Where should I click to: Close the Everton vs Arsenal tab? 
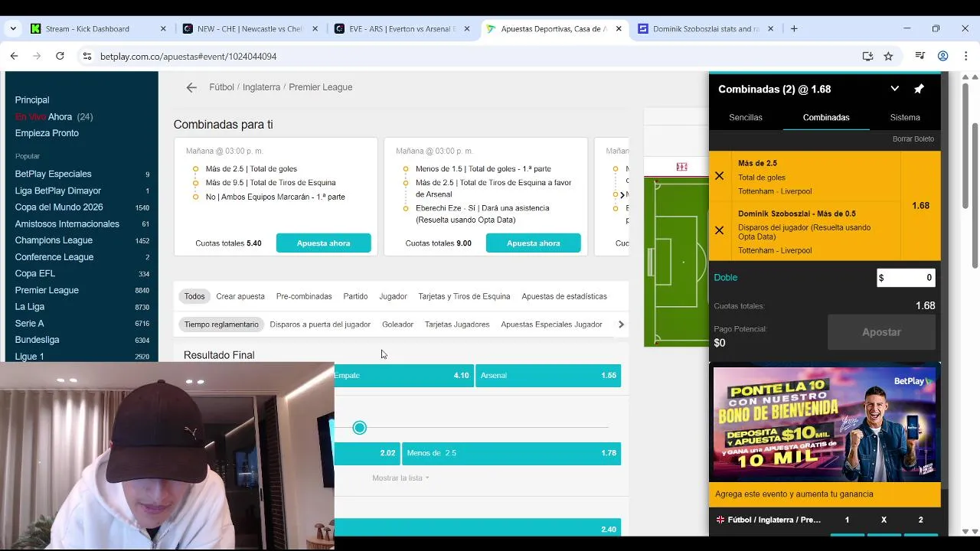(x=467, y=28)
